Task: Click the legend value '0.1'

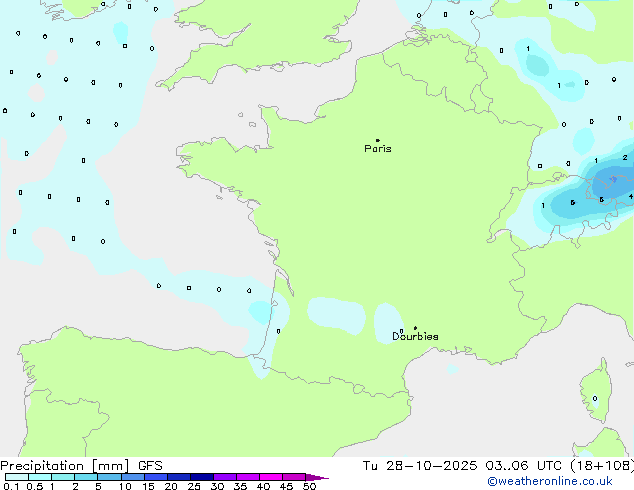Action: click(11, 486)
